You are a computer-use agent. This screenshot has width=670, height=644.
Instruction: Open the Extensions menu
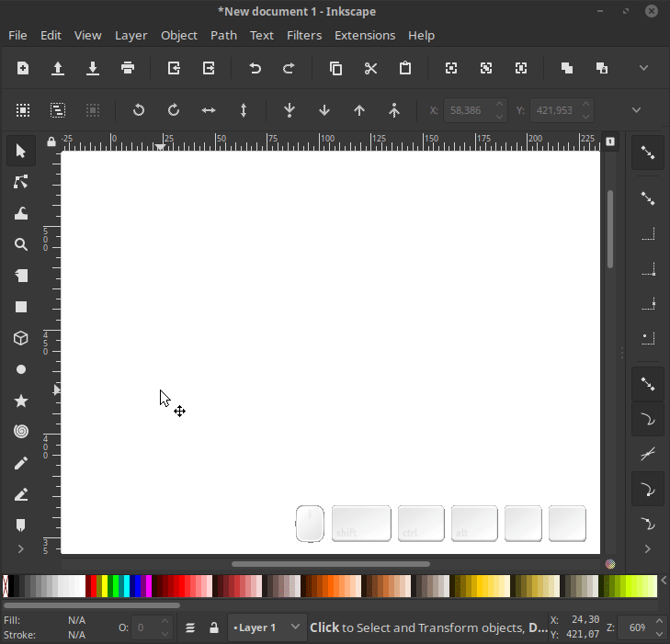pyautogui.click(x=365, y=36)
